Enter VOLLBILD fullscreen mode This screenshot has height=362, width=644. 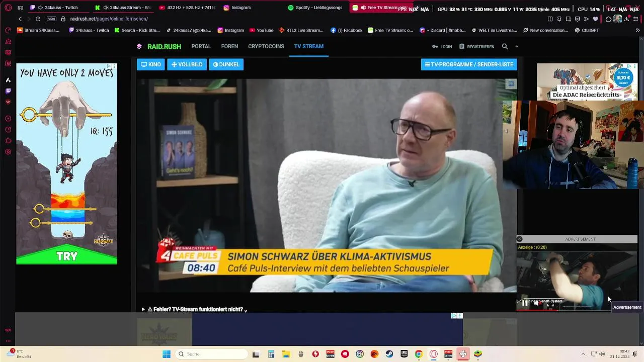click(x=187, y=64)
